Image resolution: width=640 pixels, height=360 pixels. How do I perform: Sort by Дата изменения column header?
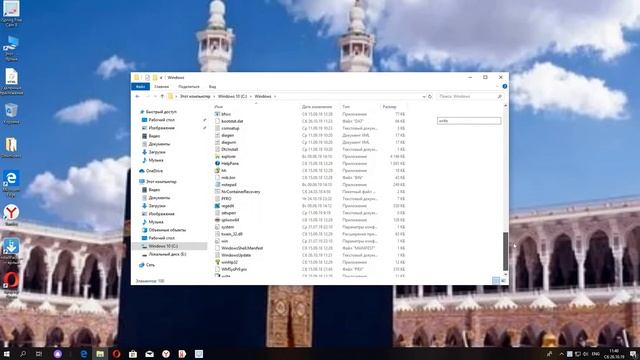pyautogui.click(x=317, y=107)
